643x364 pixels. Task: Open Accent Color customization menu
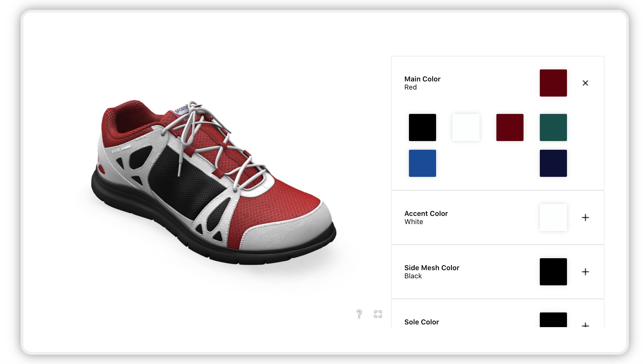tap(585, 217)
